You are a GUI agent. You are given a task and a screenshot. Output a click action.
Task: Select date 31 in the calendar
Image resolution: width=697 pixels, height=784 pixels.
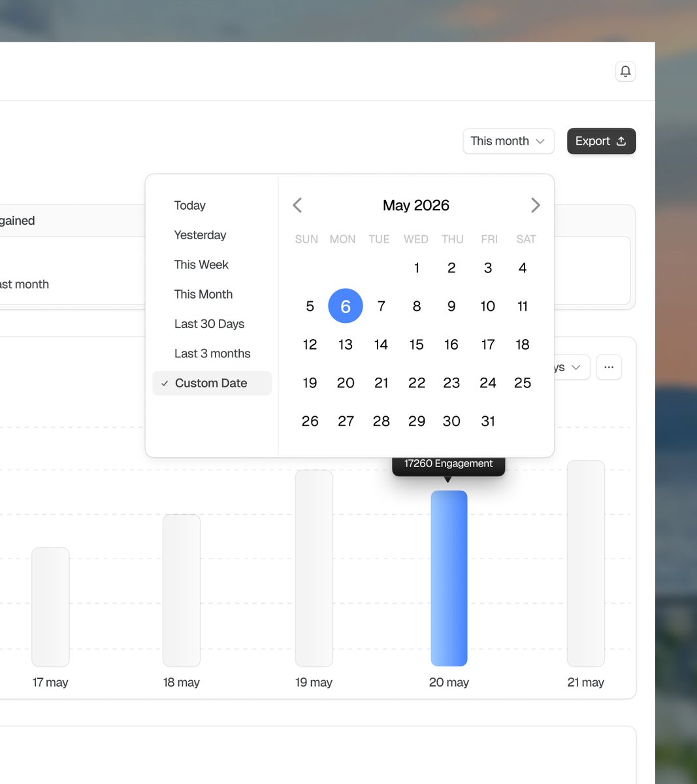pyautogui.click(x=488, y=421)
